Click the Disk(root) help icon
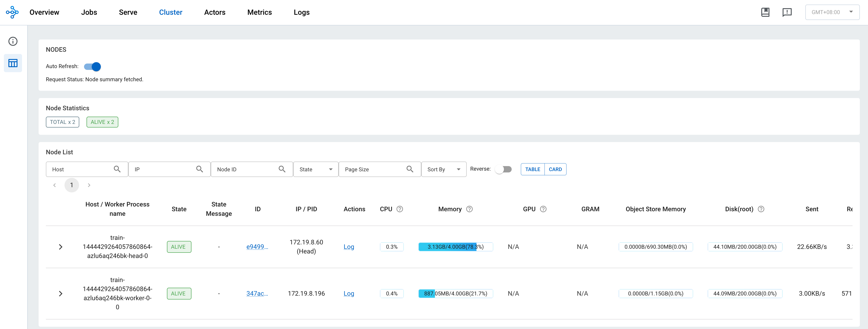Screen dimensions: 868x329 click(761, 209)
